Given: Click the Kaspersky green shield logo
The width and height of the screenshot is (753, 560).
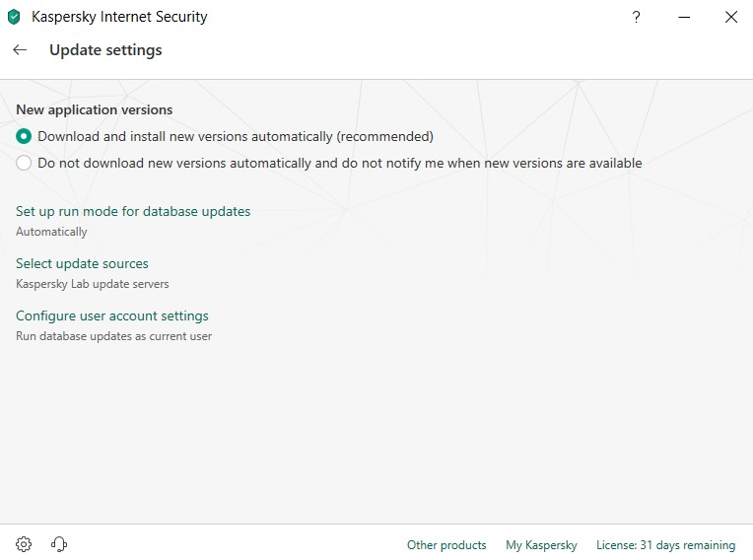Looking at the screenshot, I should click(15, 17).
